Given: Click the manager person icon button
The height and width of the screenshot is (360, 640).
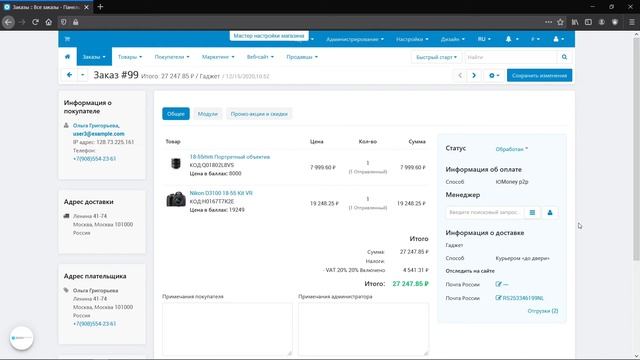Looking at the screenshot, I should [550, 212].
